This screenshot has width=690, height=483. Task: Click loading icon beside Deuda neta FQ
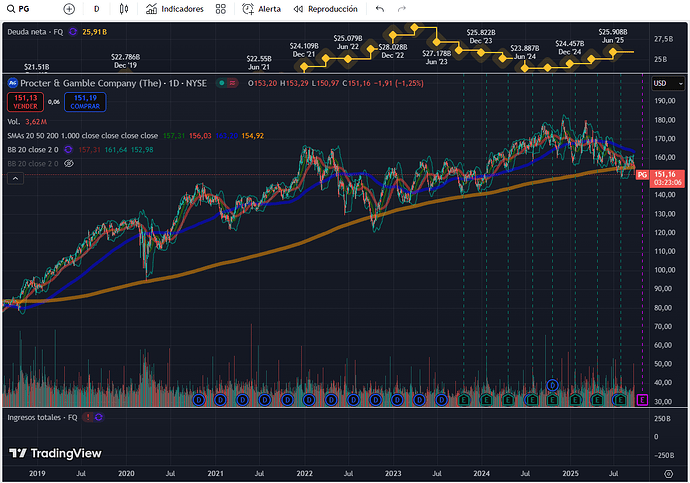(71, 32)
